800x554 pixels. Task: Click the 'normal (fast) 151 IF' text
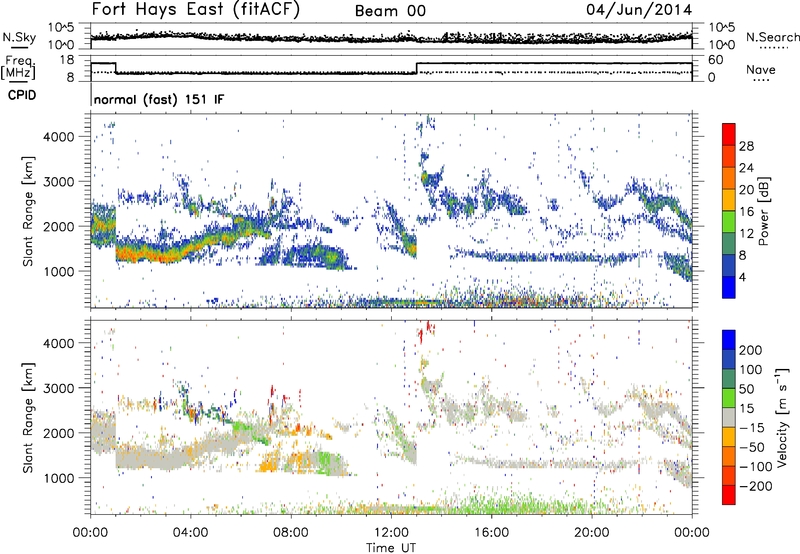[159, 99]
